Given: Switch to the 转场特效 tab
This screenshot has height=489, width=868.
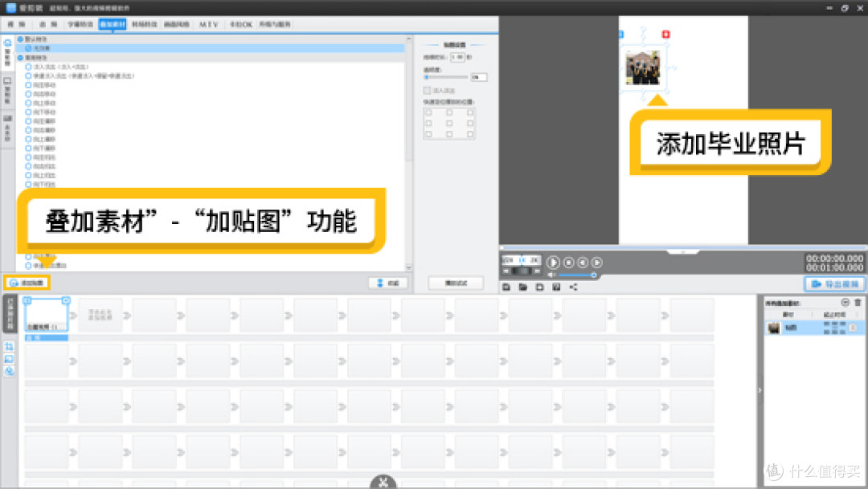Looking at the screenshot, I should click(x=145, y=24).
